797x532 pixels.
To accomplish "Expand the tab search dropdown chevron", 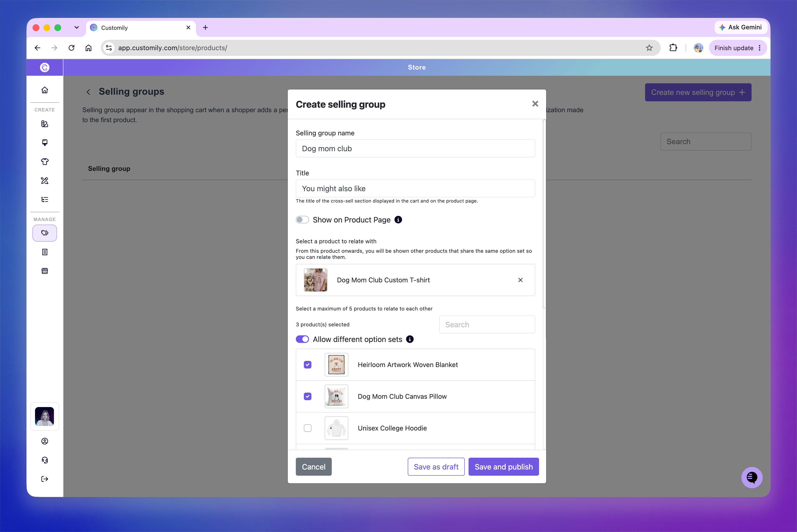I will [77, 27].
